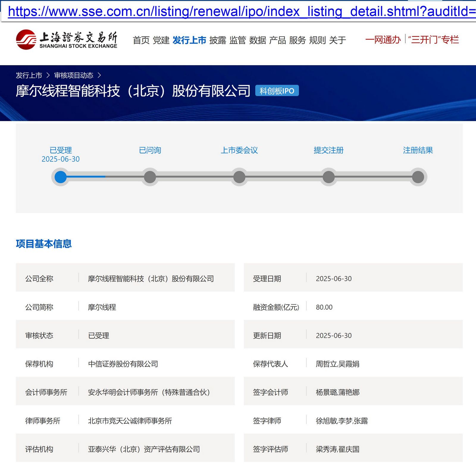Viewport: 476px width, 476px height.
Task: Click 发行上市 breadcrumb link
Action: 29,75
